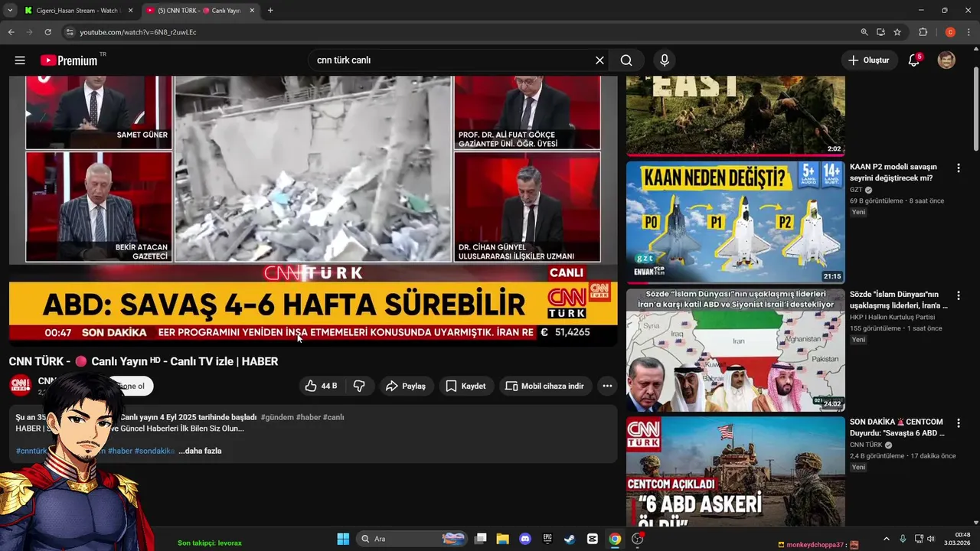Bookmark this page with star icon
This screenshot has width=980, height=551.
tap(897, 32)
